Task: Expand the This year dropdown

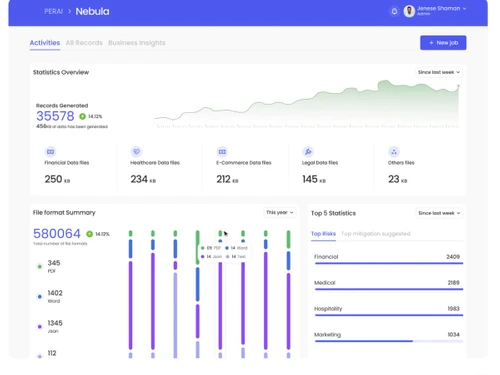Action: 280,212
